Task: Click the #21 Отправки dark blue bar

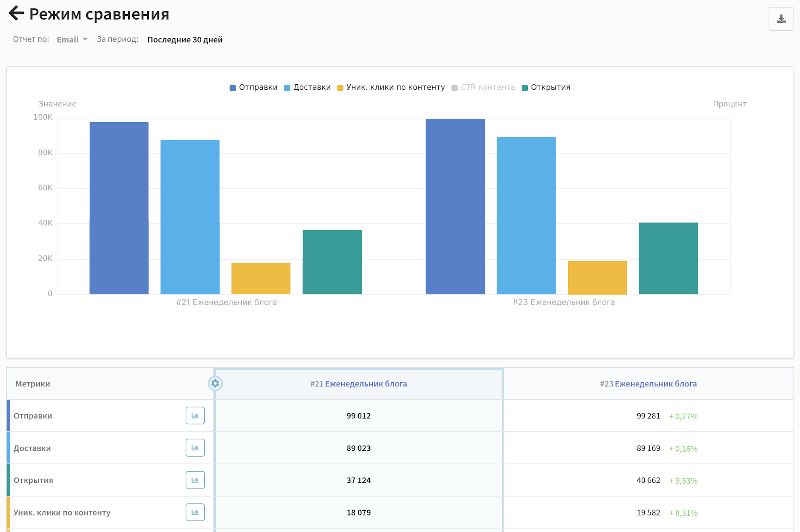Action: click(119, 208)
